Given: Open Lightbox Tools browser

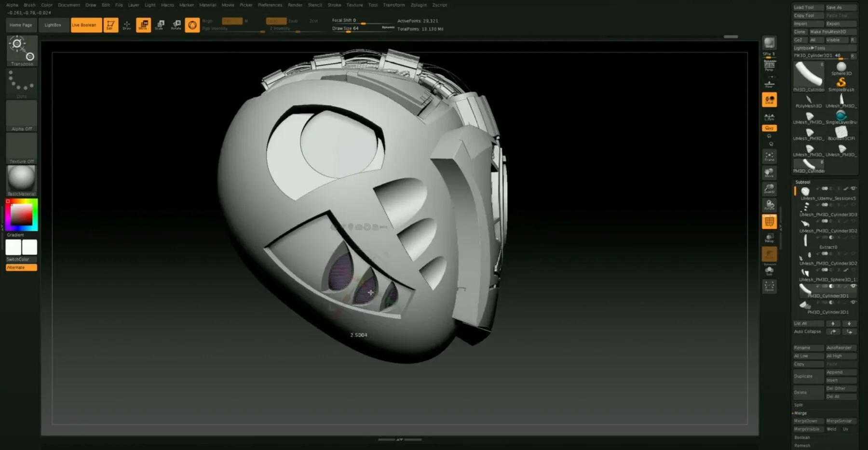Looking at the screenshot, I should pyautogui.click(x=825, y=48).
